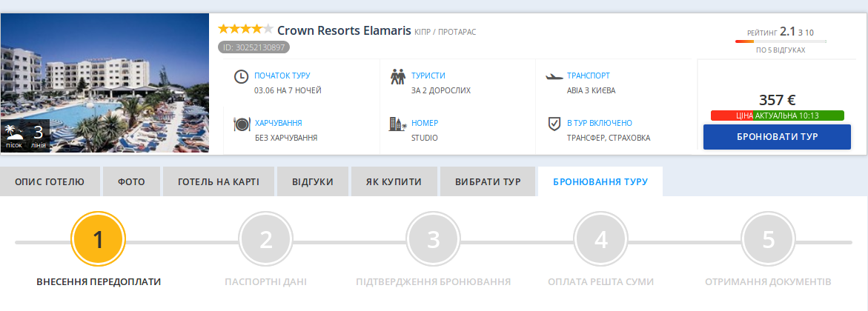Click the airplane transport icon
The height and width of the screenshot is (311, 868).
[x=554, y=76]
